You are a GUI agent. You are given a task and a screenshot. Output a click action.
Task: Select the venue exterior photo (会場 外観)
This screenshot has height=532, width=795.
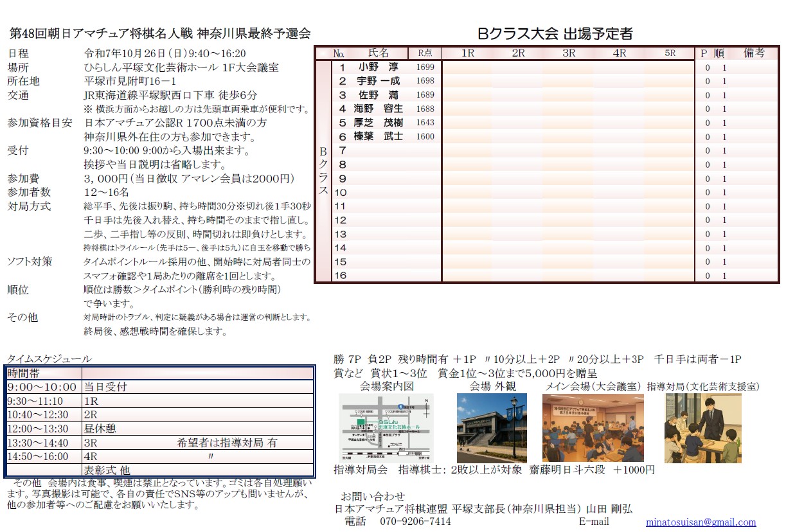492,428
